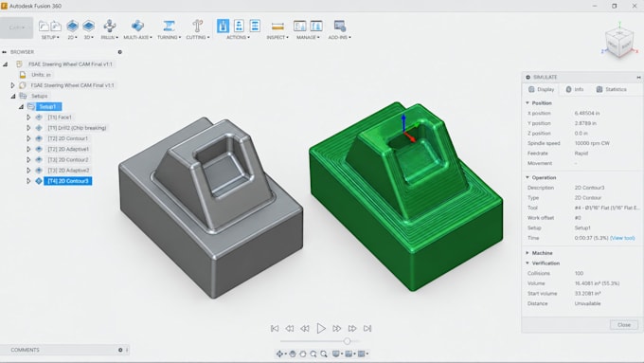
Task: Select [T3] 2D Contour2 in browser tree
Action: [x=68, y=159]
